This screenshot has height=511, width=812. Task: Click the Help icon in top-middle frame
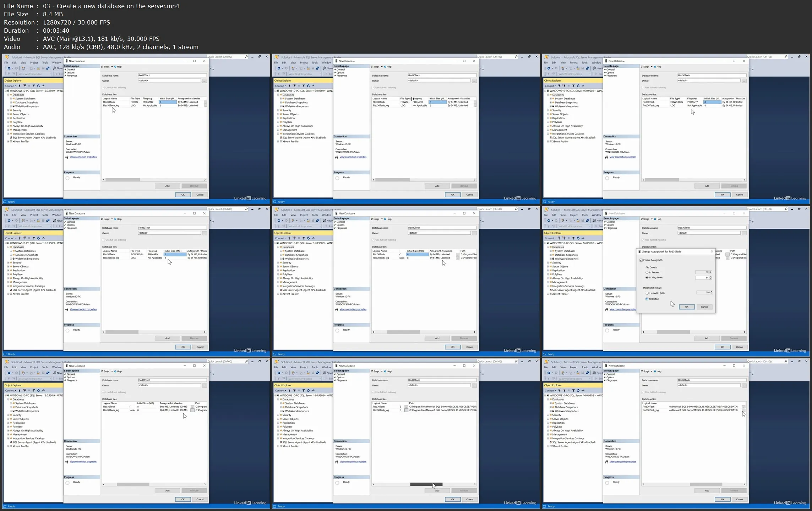click(385, 67)
